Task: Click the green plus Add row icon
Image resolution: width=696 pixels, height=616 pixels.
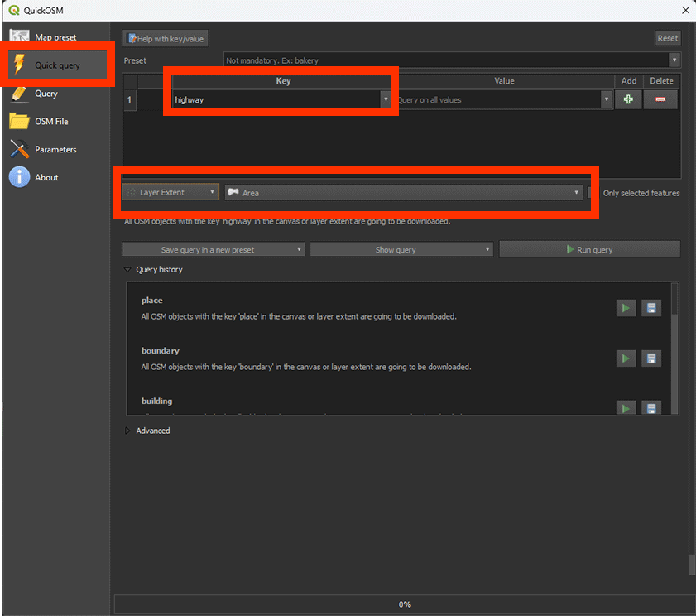Action: 628,100
